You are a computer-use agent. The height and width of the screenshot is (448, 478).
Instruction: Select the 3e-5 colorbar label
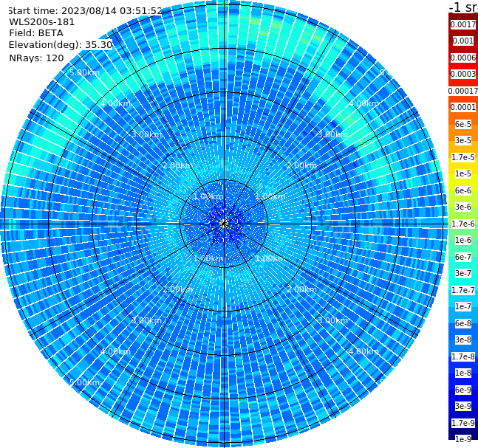tap(463, 140)
